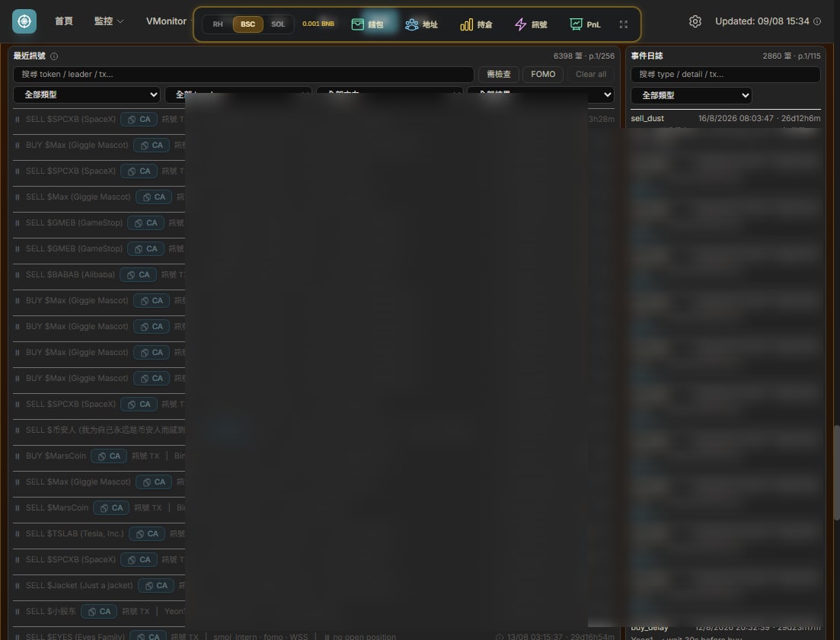Toggle the 需檢查 filter
Screen dimensions: 840x640
pyautogui.click(x=498, y=75)
